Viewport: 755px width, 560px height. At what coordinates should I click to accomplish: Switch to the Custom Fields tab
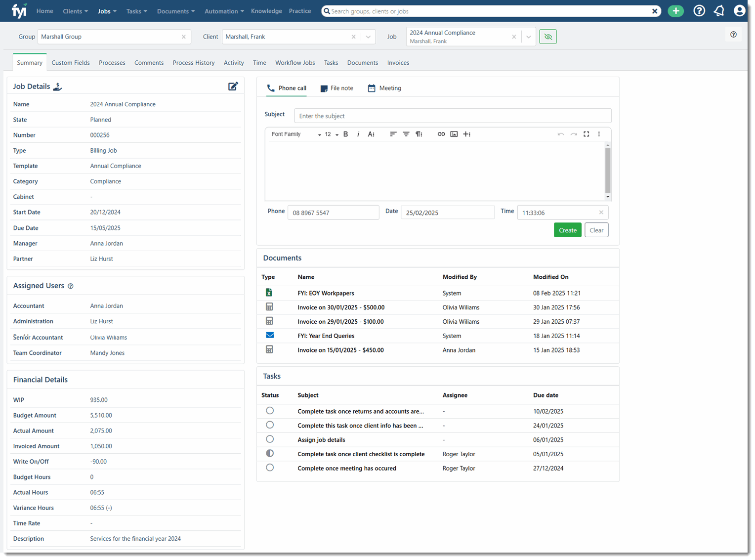pyautogui.click(x=71, y=63)
